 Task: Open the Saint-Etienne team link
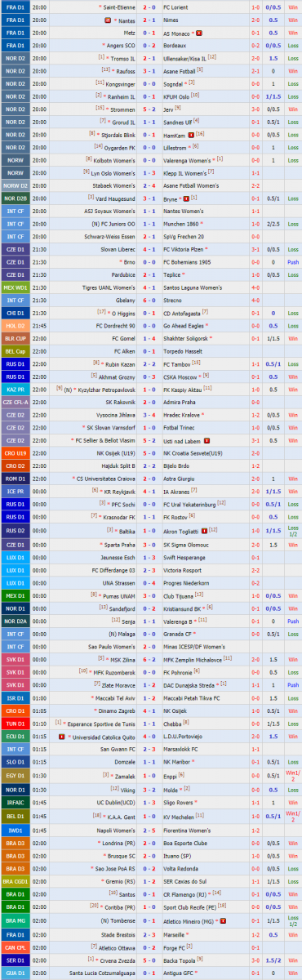point(119,7)
